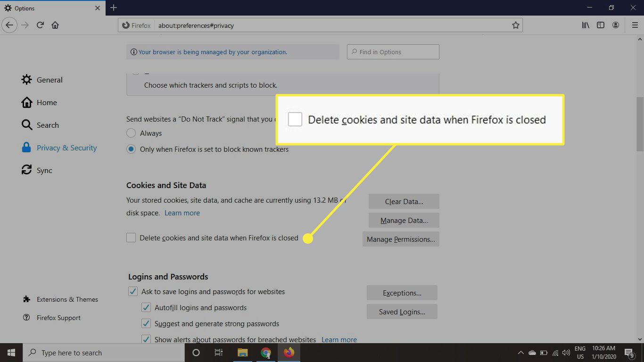This screenshot has width=644, height=362.
Task: Click the volume speaker tray icon
Action: 566,353
